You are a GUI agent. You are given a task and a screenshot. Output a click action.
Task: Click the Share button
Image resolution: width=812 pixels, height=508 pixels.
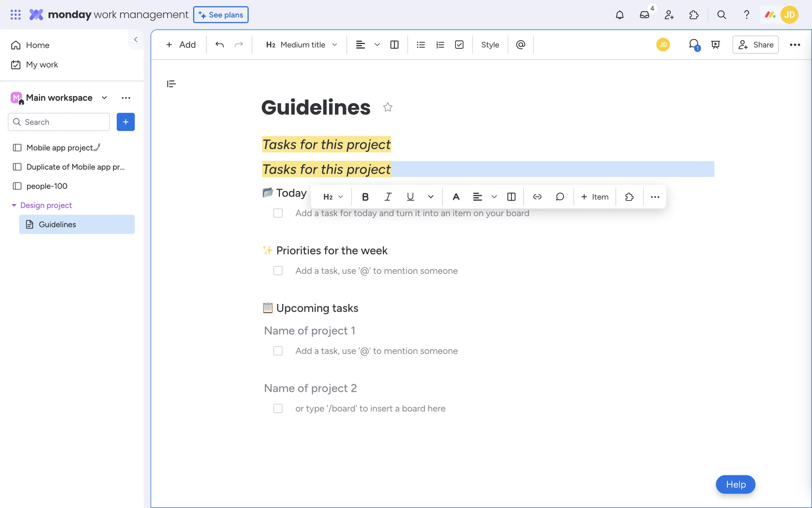[755, 45]
